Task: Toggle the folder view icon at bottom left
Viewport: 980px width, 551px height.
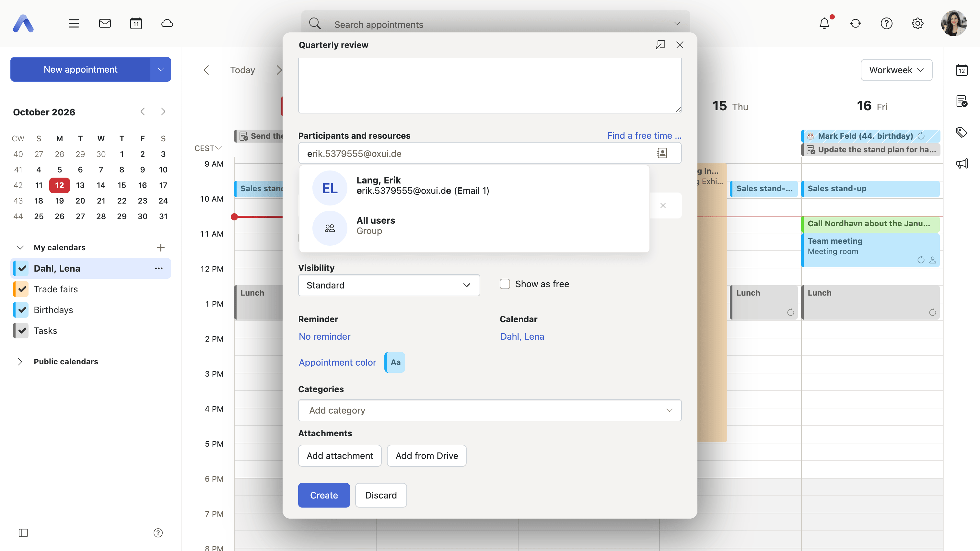Action: point(23,533)
